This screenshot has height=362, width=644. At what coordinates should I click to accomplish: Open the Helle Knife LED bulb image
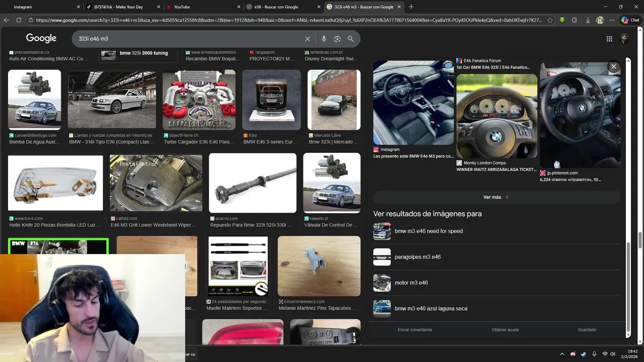point(55,183)
